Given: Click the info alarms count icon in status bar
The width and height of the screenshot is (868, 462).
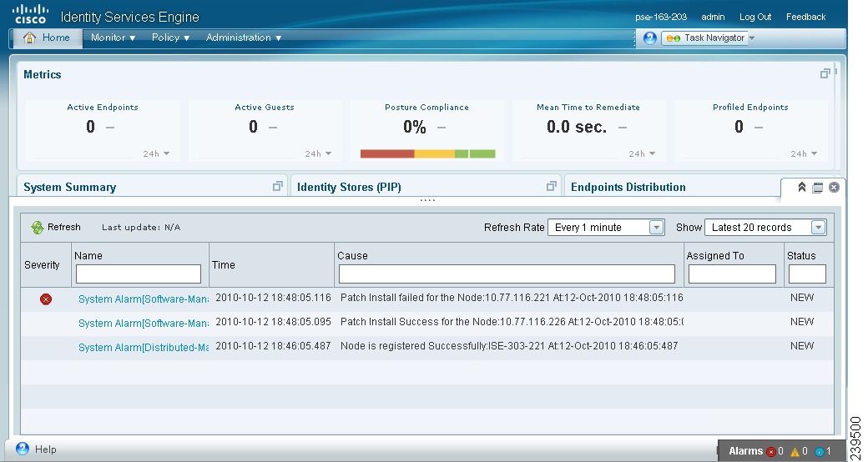Looking at the screenshot, I should pyautogui.click(x=820, y=451).
